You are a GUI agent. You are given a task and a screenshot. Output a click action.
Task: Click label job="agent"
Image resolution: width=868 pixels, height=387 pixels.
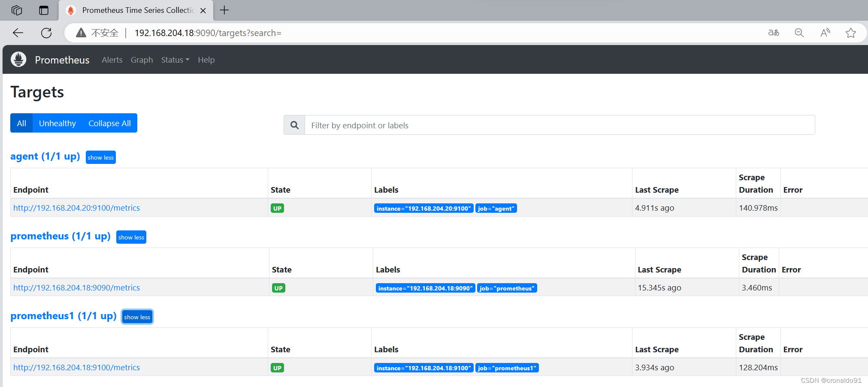coord(496,209)
